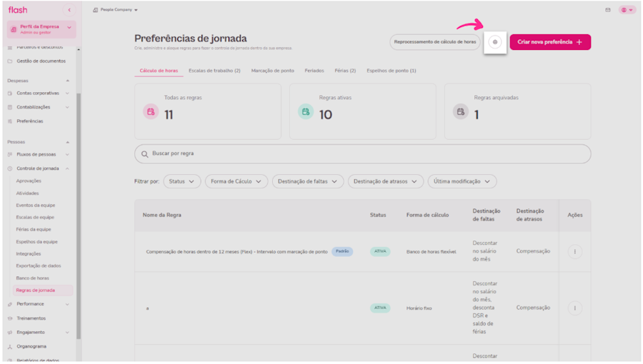Open the Destinação de faltas filter
Image resolution: width=643 pixels, height=364 pixels.
tap(307, 181)
